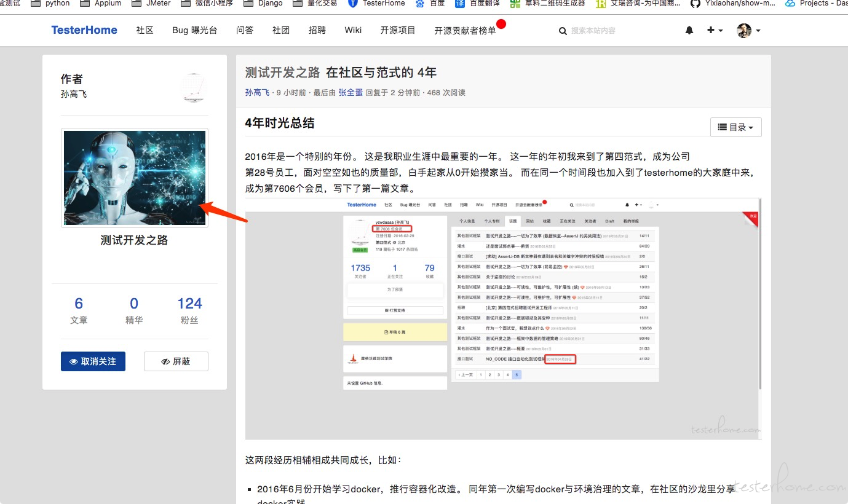The height and width of the screenshot is (504, 848).
Task: Open the 测试开发之路 column title link
Action: click(x=134, y=240)
